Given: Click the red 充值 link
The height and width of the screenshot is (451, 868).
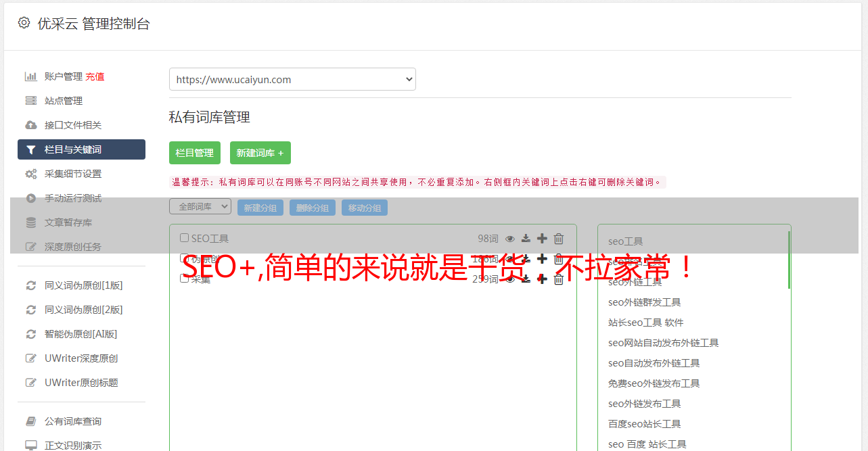Looking at the screenshot, I should 95,76.
